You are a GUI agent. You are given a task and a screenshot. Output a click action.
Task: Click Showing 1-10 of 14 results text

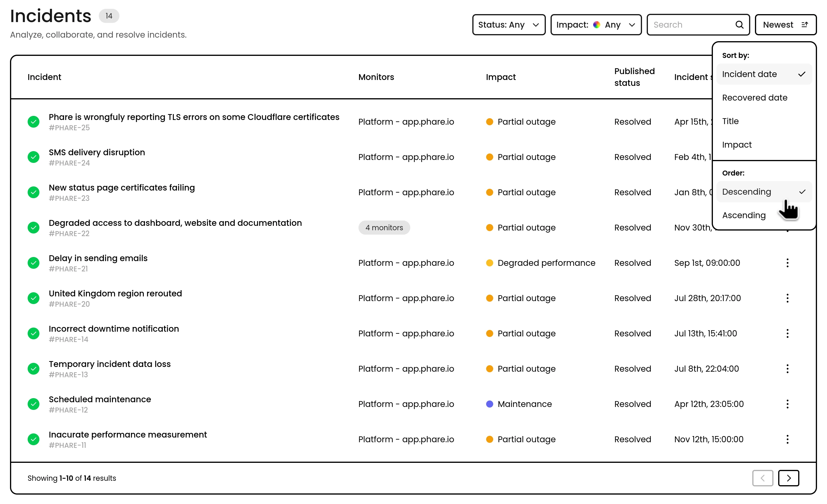[71, 478]
